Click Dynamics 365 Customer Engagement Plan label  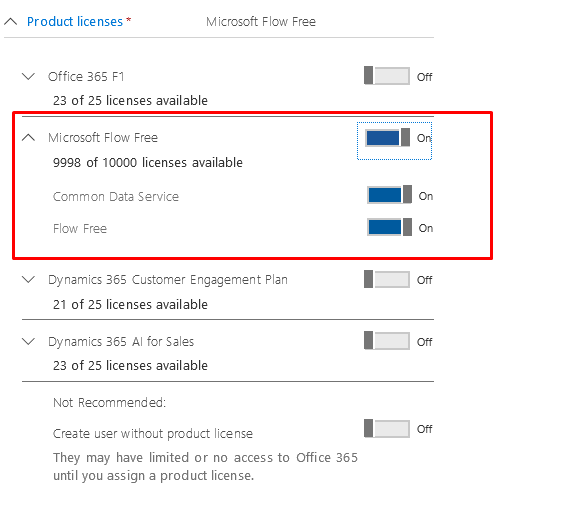pyautogui.click(x=168, y=280)
